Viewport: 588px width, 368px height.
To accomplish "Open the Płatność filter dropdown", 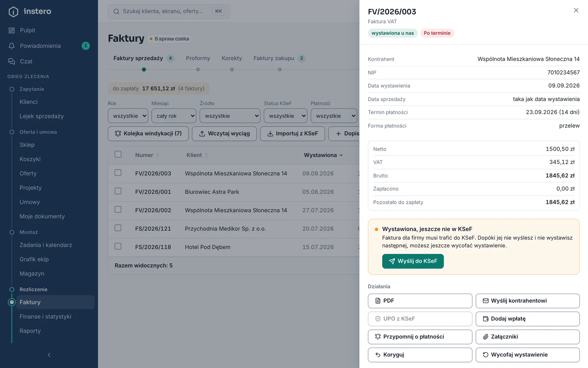I will [334, 116].
